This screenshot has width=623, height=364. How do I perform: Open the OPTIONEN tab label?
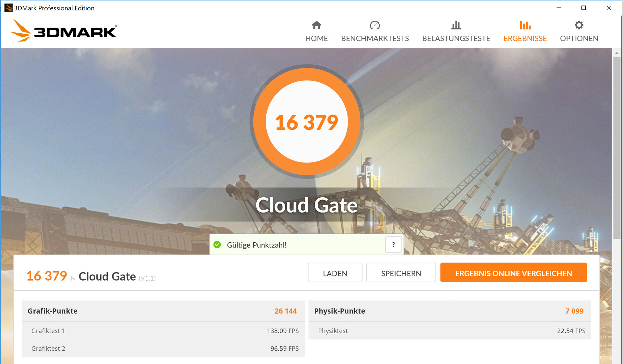579,39
